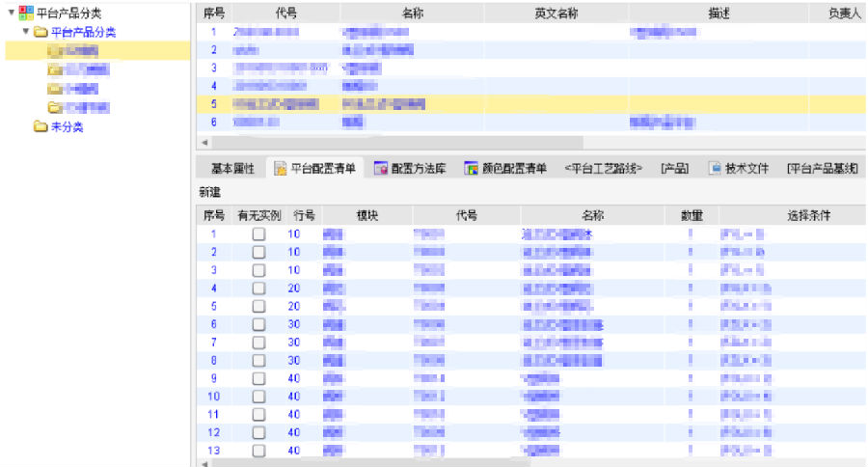Collapse the child 平台产品分类 folder arrow
Image resolution: width=868 pixels, height=467 pixels.
coord(24,32)
